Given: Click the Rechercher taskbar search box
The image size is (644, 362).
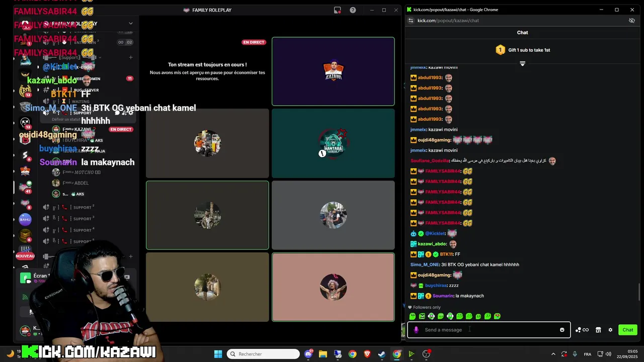Looking at the screenshot, I should [x=263, y=354].
